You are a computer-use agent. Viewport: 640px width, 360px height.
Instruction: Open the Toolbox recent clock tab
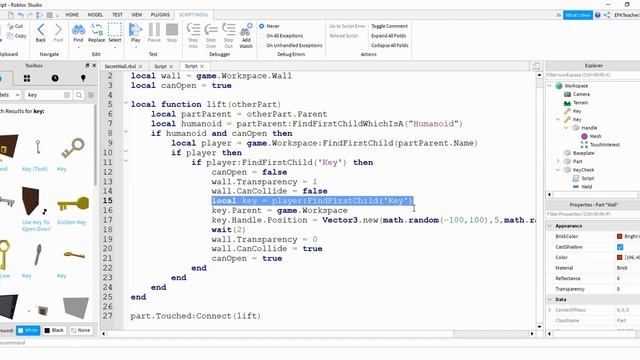click(55, 78)
